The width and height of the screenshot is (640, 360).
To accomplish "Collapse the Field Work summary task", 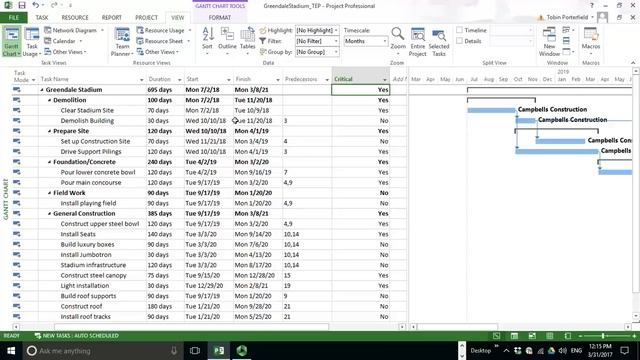I will tap(49, 193).
